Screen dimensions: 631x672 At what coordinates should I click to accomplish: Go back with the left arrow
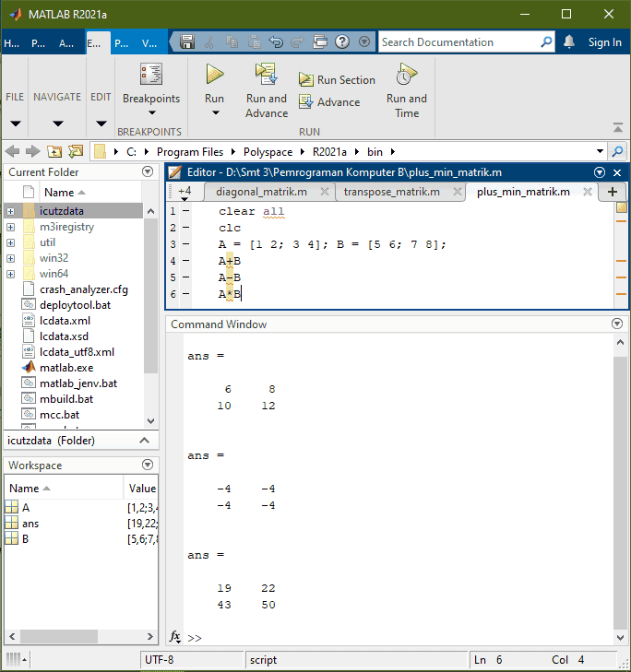(12, 151)
